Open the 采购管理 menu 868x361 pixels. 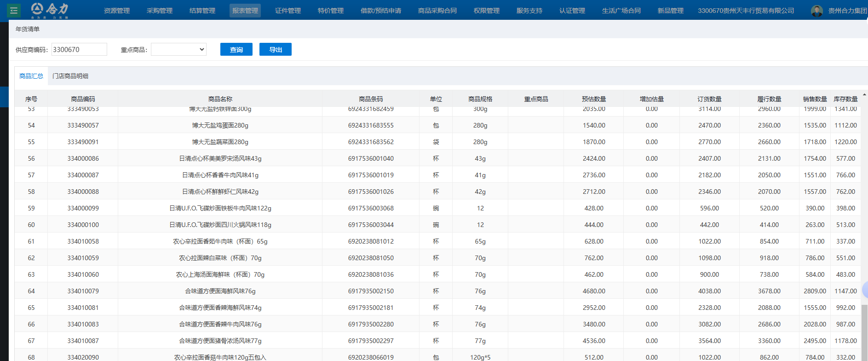point(160,11)
